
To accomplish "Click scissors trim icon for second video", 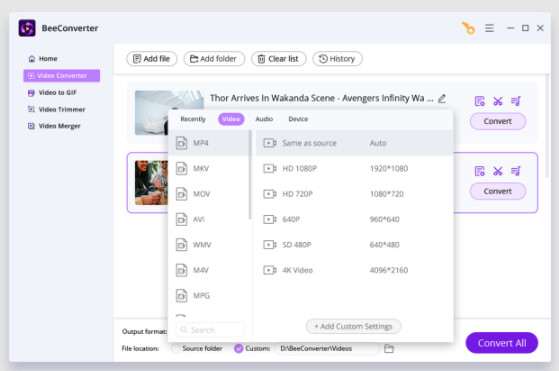I will 498,171.
